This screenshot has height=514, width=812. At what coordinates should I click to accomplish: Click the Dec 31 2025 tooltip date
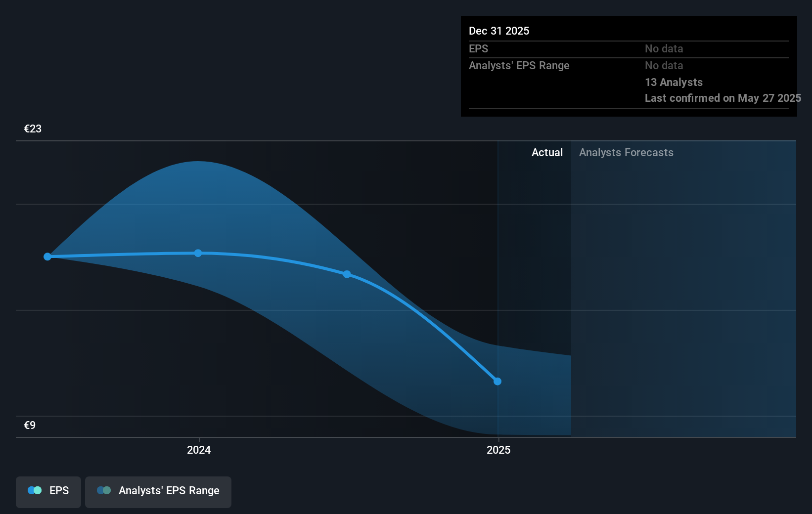(x=499, y=31)
